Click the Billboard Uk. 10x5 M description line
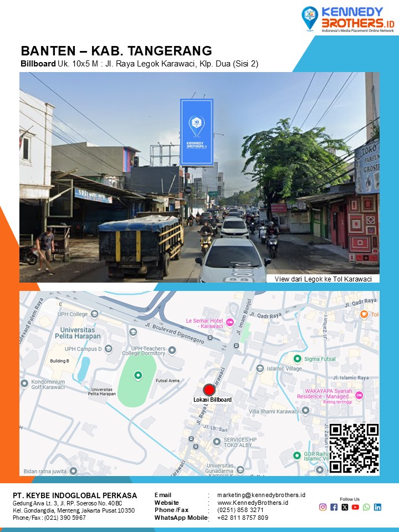This screenshot has width=399, height=532. click(x=140, y=64)
